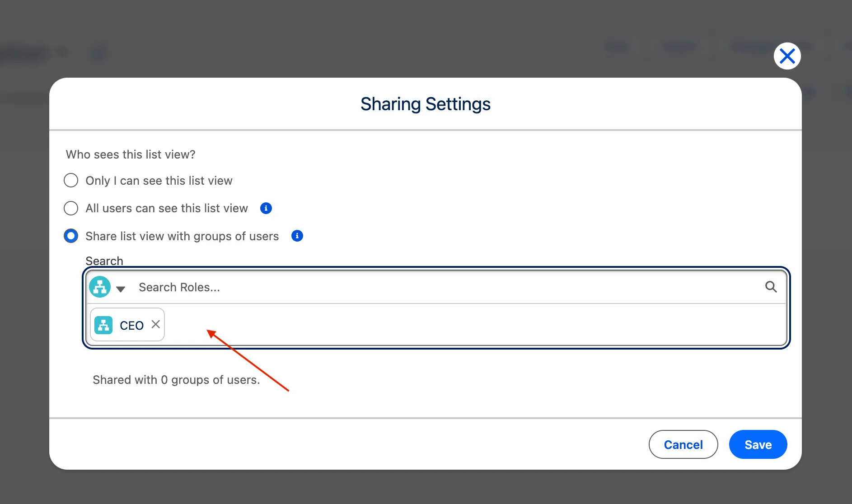Click the 'Search' field label
852x504 pixels.
point(104,261)
